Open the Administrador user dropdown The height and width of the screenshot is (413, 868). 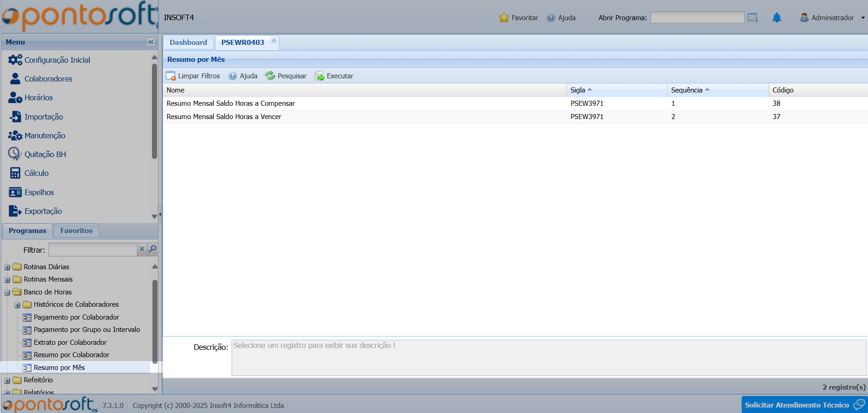[x=832, y=18]
